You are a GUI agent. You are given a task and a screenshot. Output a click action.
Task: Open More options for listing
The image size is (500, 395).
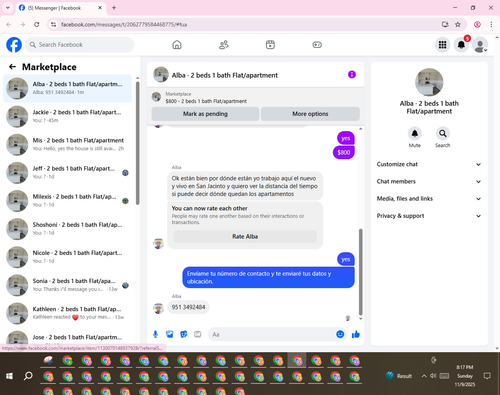[x=310, y=114]
